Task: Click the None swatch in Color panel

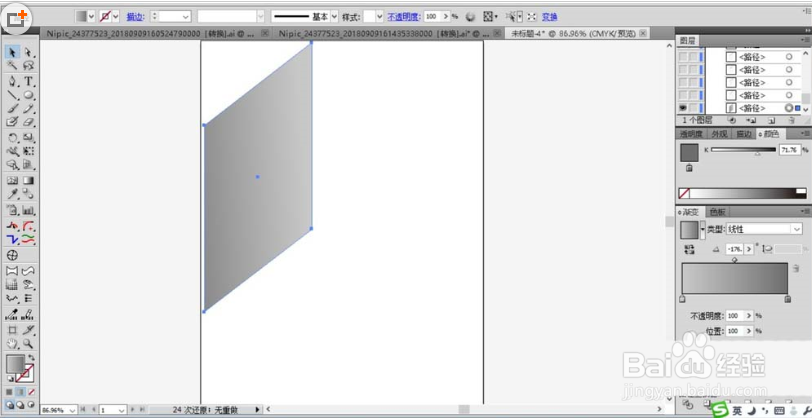Action: [684, 193]
